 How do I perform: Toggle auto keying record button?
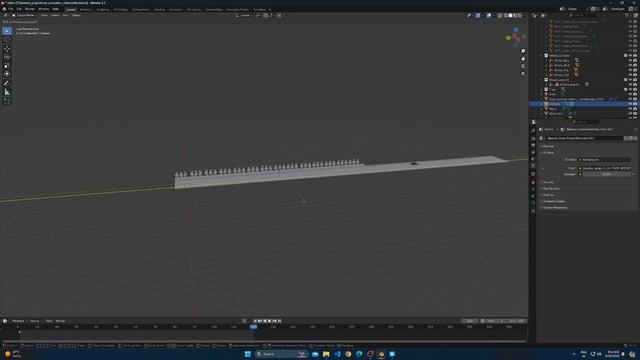tap(244, 321)
